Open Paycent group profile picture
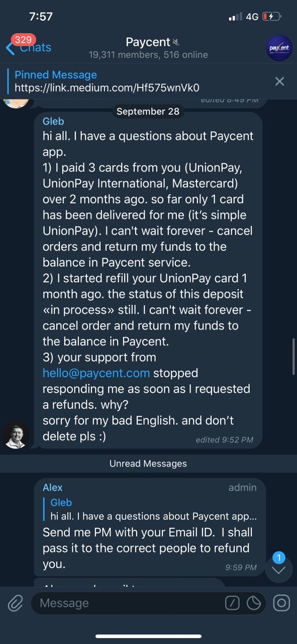This screenshot has height=644, width=297. pyautogui.click(x=279, y=48)
